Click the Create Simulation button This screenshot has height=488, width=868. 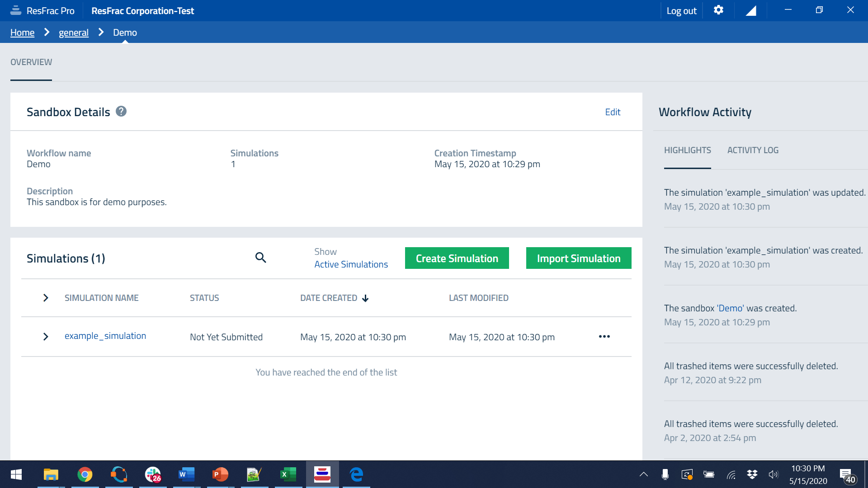click(x=457, y=258)
